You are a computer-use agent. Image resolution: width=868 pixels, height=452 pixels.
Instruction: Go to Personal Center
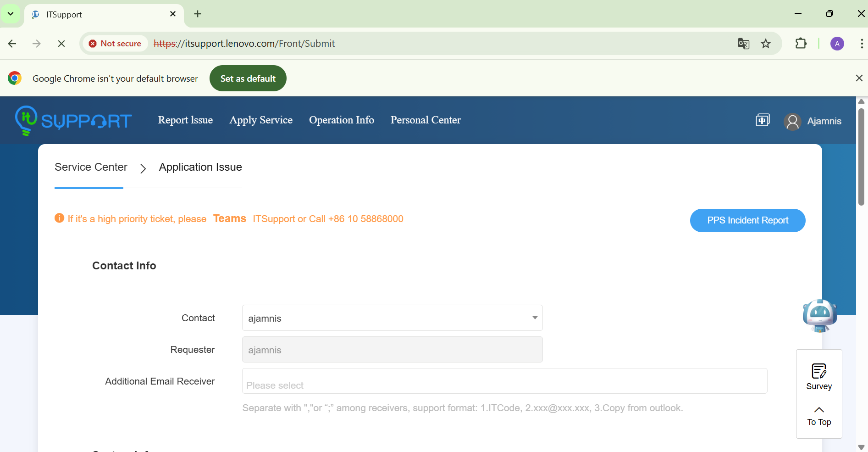click(x=426, y=120)
